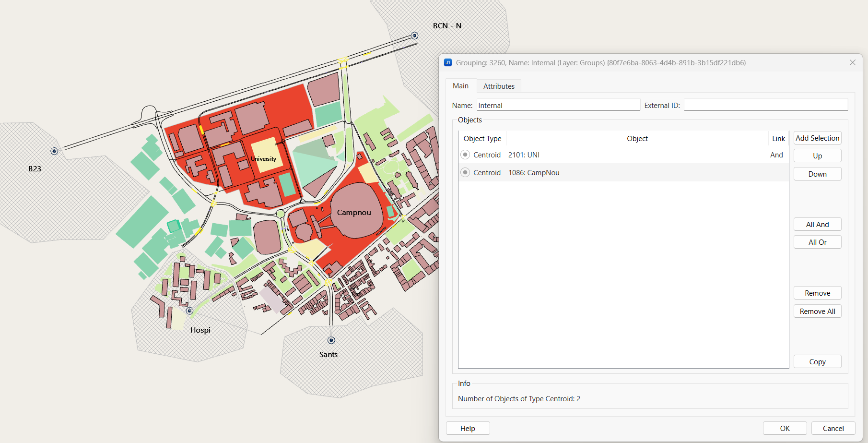Close the Grouping dialog window
Screen dimensions: 868x443
(x=852, y=62)
